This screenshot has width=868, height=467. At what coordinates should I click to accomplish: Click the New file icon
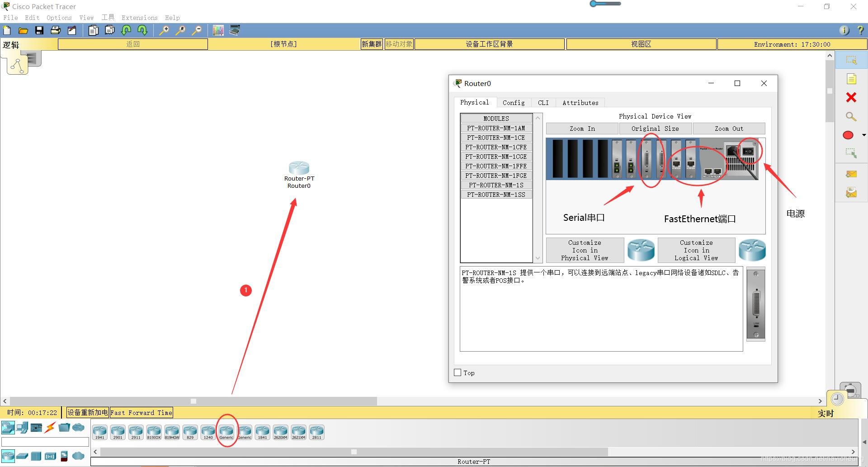pyautogui.click(x=7, y=30)
